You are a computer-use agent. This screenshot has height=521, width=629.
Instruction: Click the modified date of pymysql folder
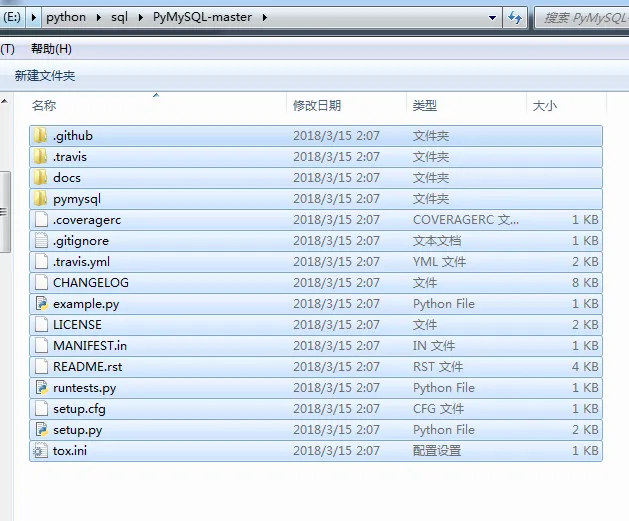[336, 199]
